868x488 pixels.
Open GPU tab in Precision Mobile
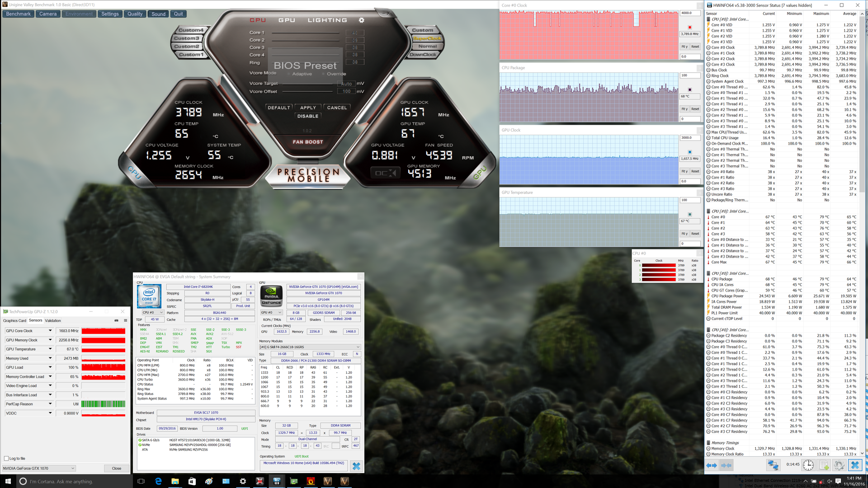(287, 20)
